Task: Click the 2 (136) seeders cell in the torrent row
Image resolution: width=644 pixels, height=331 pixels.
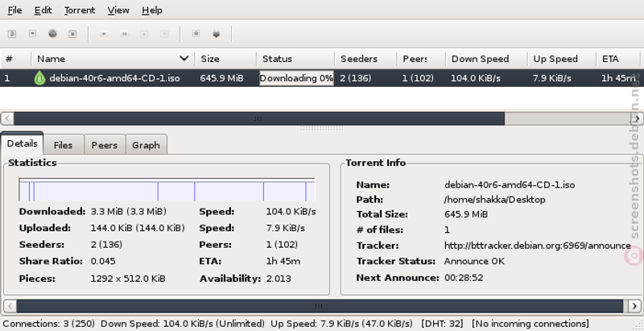Action: pyautogui.click(x=356, y=78)
